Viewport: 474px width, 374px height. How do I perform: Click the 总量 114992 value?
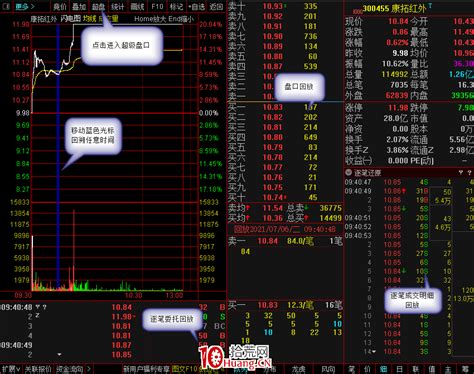click(395, 74)
